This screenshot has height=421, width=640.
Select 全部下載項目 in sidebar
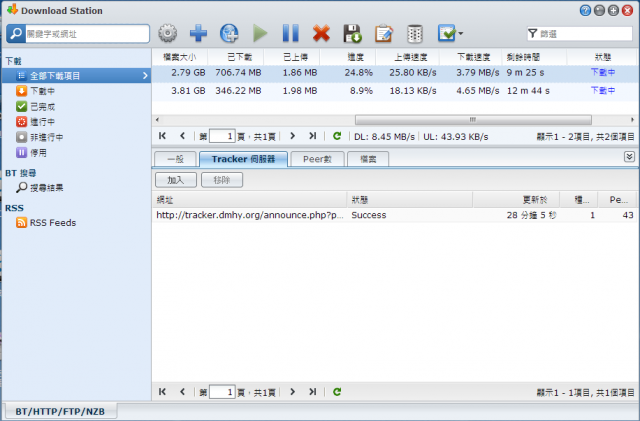77,76
